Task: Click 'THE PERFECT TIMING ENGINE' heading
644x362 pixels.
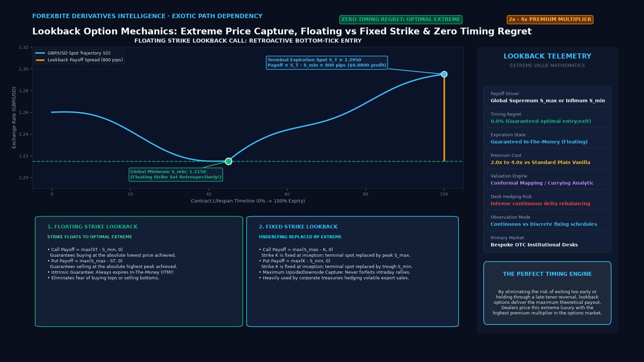Action: pos(547,274)
